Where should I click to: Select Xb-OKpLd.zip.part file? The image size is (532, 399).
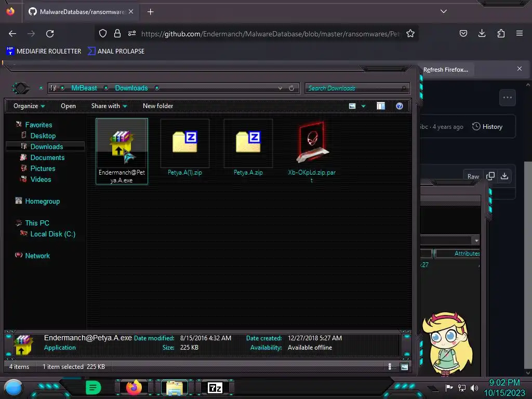point(312,151)
